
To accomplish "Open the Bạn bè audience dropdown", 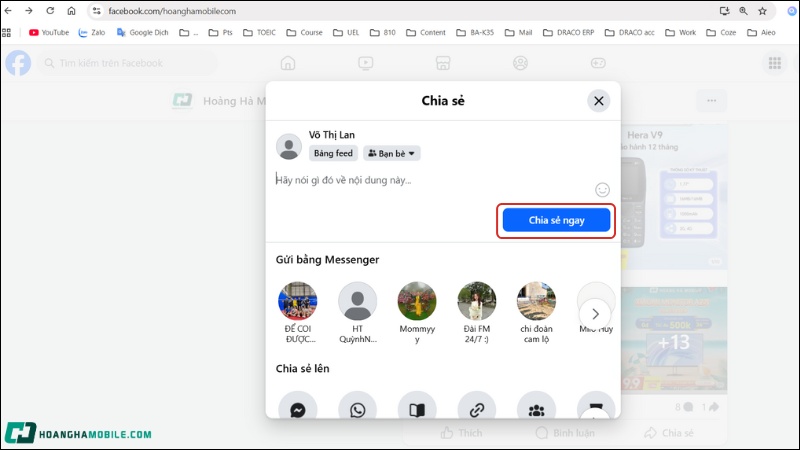I will point(391,153).
